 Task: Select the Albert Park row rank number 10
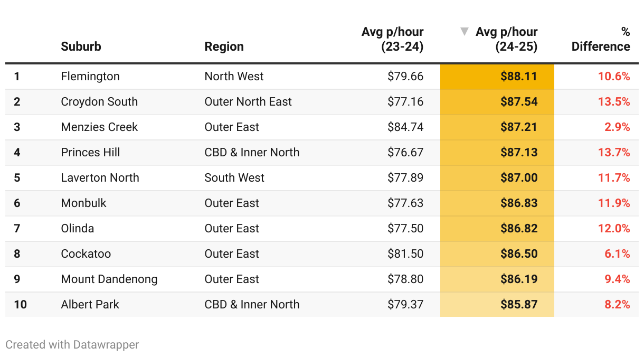click(20, 305)
